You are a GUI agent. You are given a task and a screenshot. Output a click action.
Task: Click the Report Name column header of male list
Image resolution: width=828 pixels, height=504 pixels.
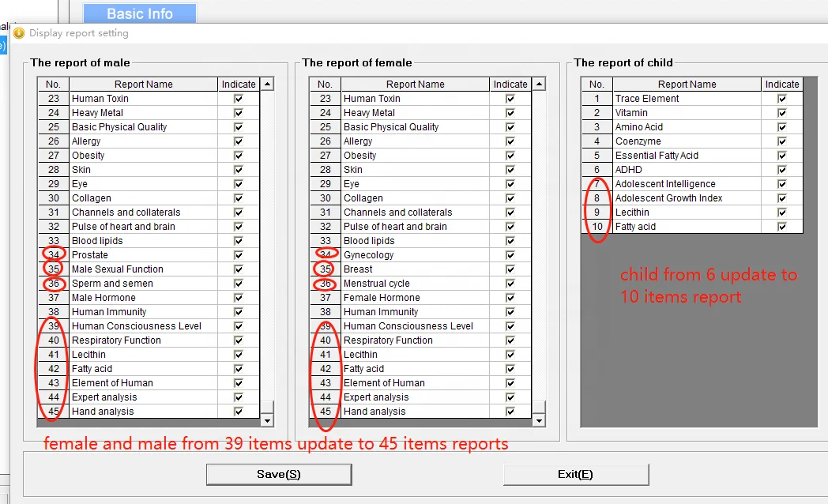click(x=142, y=84)
